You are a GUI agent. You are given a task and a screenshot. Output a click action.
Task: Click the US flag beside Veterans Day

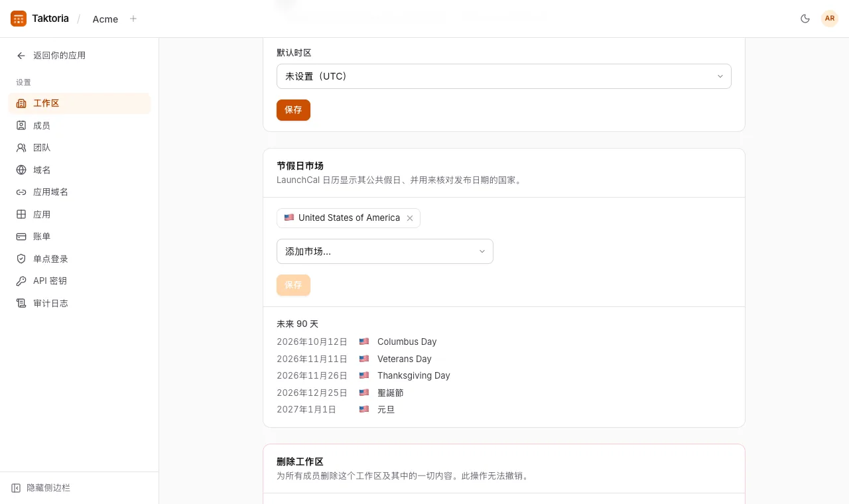click(x=363, y=359)
